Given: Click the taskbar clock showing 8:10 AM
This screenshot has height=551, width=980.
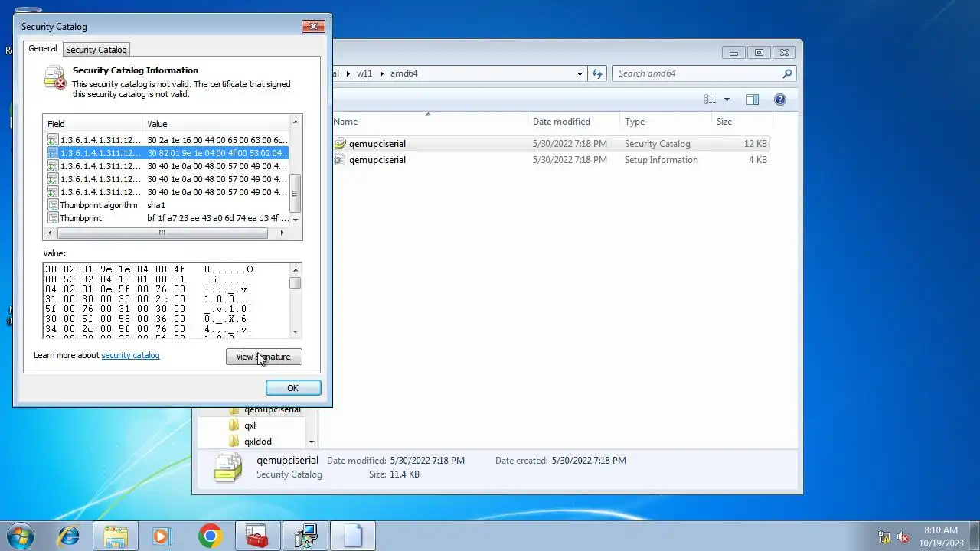Looking at the screenshot, I should [x=941, y=536].
